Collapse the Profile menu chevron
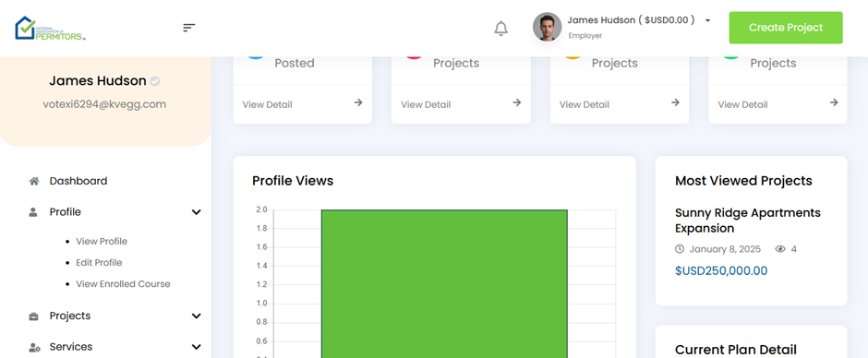The image size is (868, 358). point(196,212)
